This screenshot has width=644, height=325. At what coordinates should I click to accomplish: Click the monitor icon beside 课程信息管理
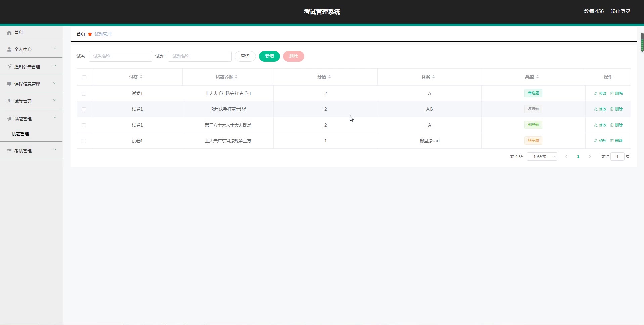(x=9, y=84)
